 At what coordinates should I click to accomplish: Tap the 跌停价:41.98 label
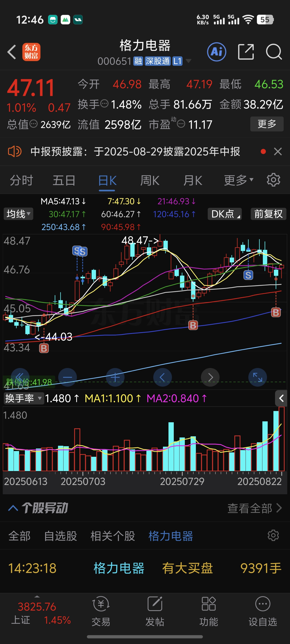coord(29,382)
